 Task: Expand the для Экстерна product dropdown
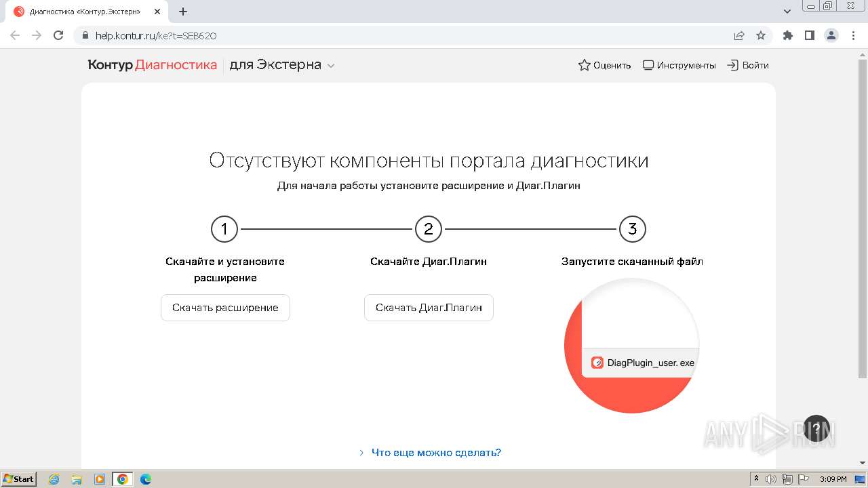coord(282,65)
